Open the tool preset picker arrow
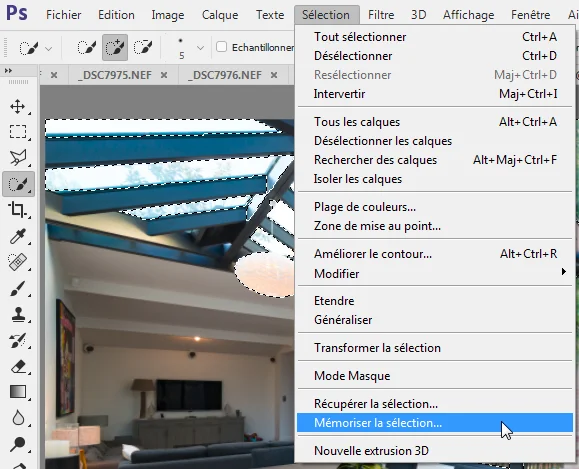This screenshot has width=579, height=469. pyautogui.click(x=48, y=48)
